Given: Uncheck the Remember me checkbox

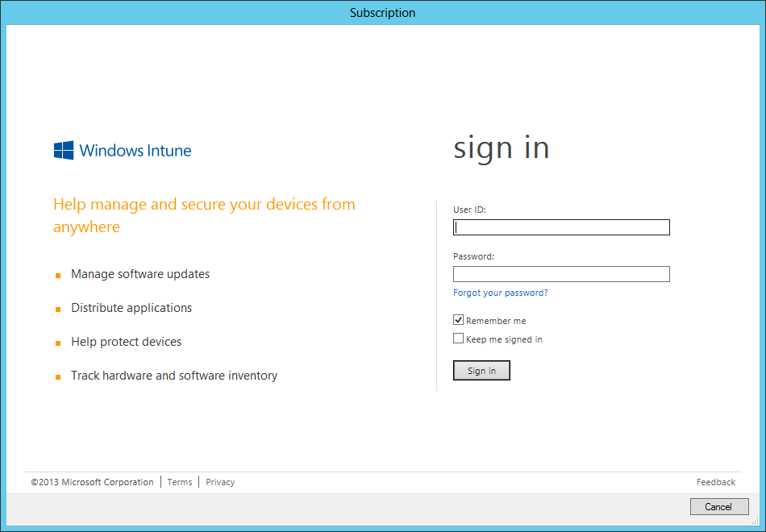Looking at the screenshot, I should tap(458, 320).
